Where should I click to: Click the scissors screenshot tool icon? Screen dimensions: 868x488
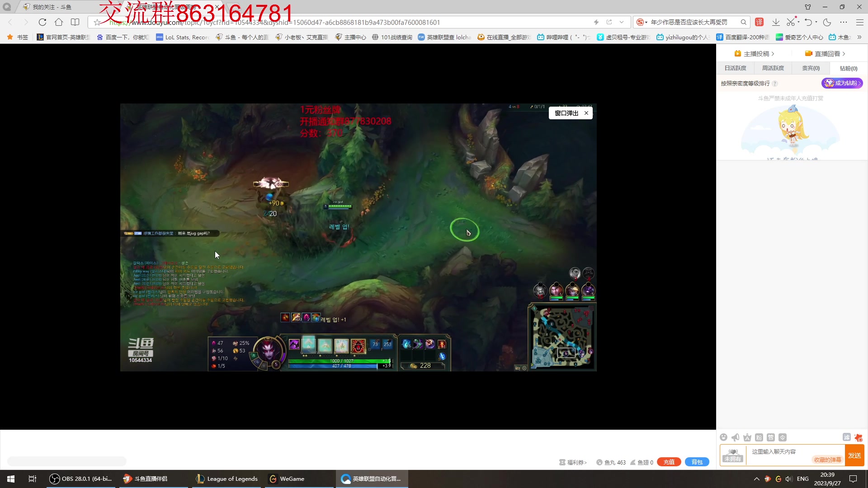(x=790, y=22)
